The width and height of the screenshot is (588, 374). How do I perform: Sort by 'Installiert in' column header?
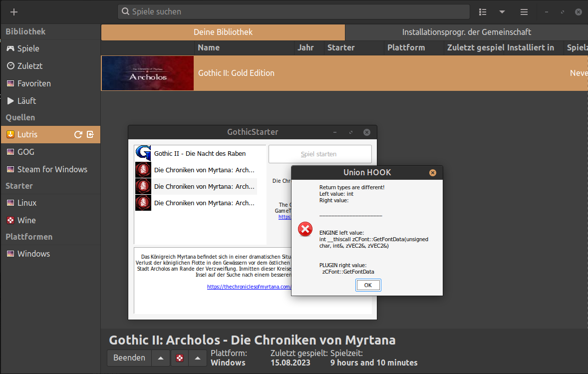(x=534, y=48)
